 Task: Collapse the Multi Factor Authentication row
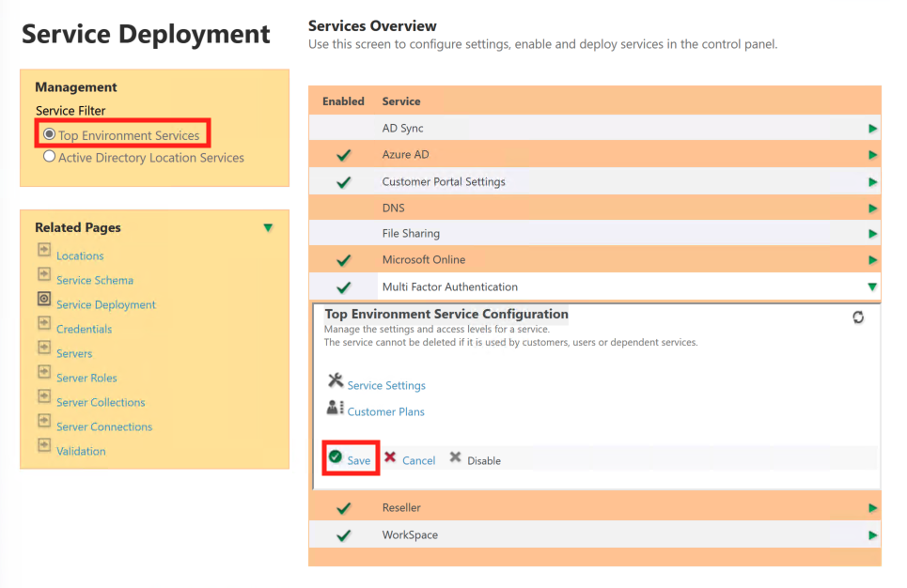pos(873,287)
